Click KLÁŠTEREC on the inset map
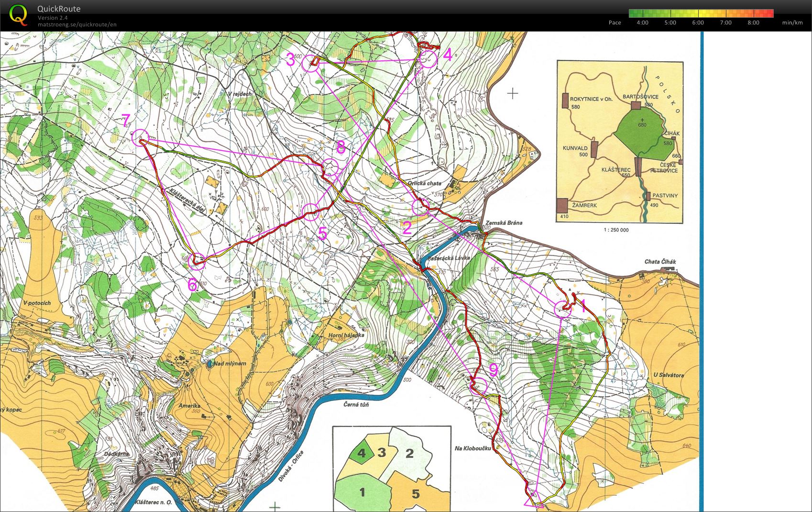 616,170
